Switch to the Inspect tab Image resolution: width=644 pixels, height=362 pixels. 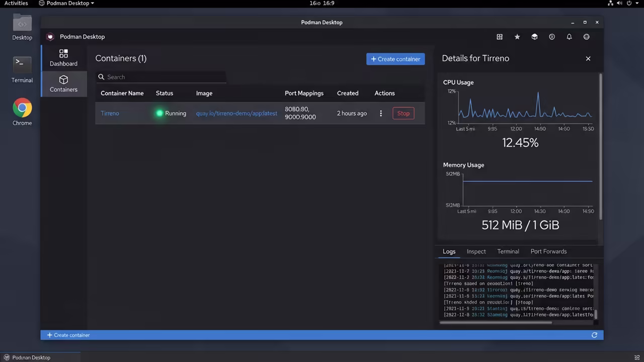pyautogui.click(x=476, y=251)
